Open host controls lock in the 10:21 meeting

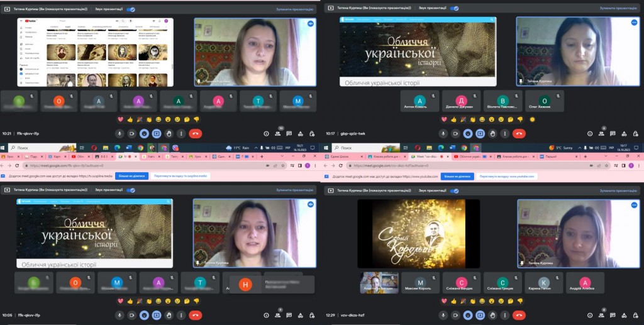point(312,133)
